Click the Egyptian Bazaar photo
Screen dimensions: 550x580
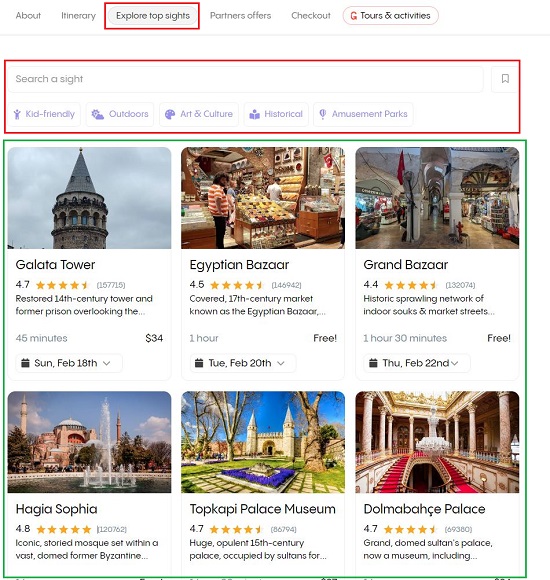pyautogui.click(x=263, y=198)
